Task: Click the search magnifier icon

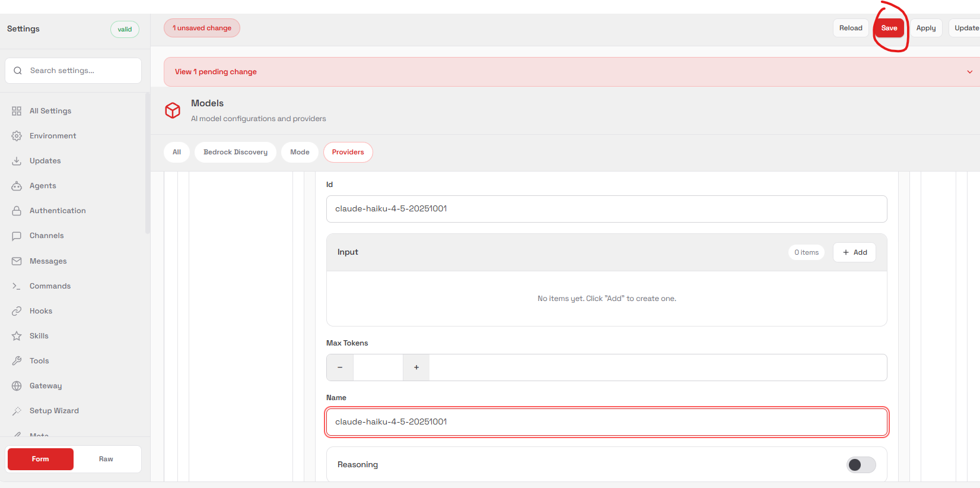Action: point(18,71)
